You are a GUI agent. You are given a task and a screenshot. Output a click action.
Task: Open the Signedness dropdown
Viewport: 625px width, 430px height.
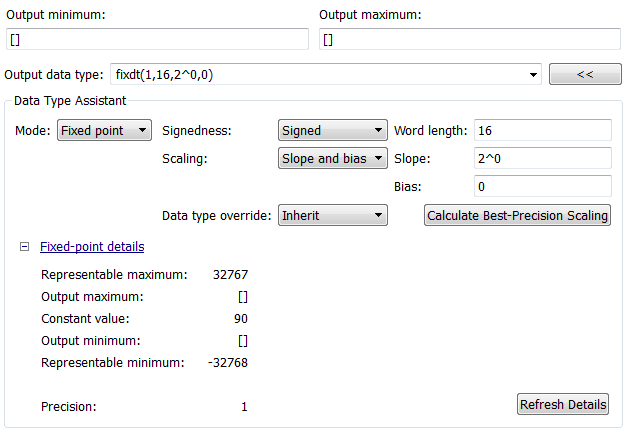332,130
